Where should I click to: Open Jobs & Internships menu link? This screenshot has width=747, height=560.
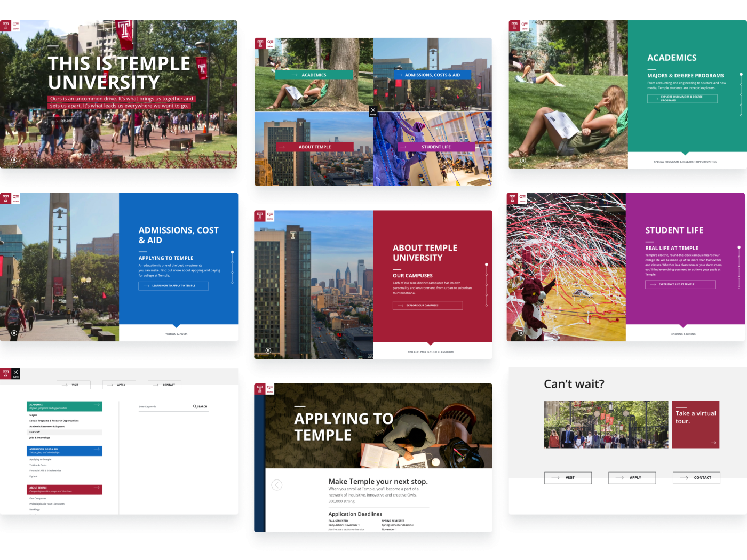40,438
